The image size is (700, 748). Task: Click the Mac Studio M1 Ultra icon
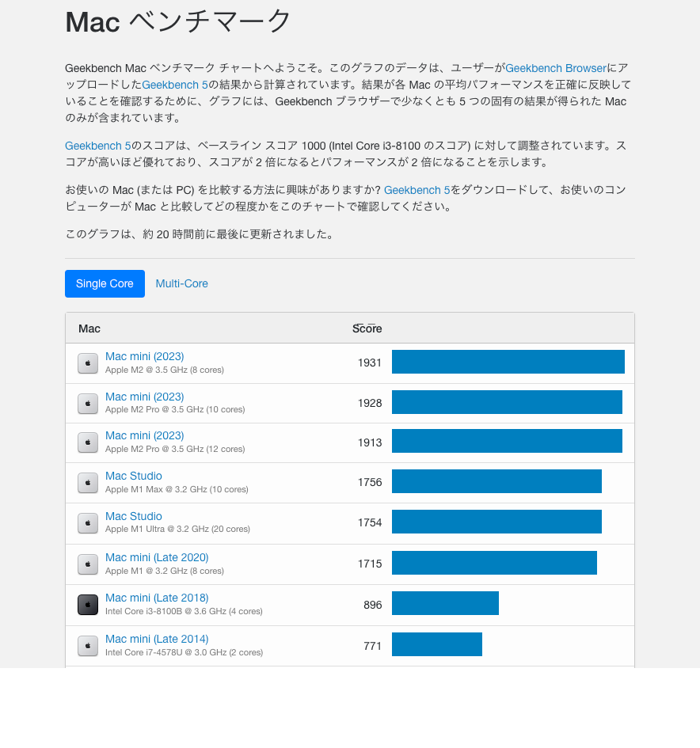click(88, 523)
